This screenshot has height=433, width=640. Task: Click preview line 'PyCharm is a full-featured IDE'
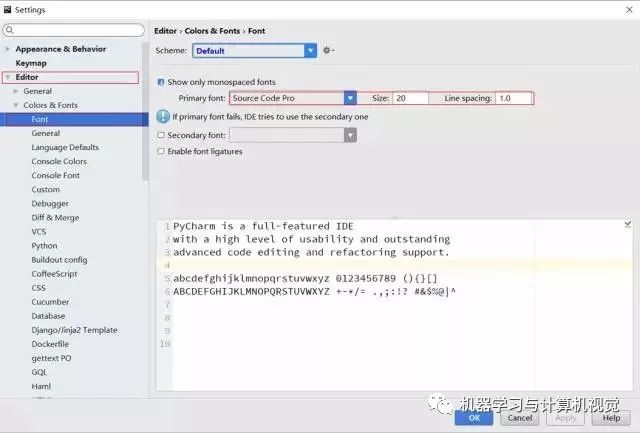[x=263, y=226]
